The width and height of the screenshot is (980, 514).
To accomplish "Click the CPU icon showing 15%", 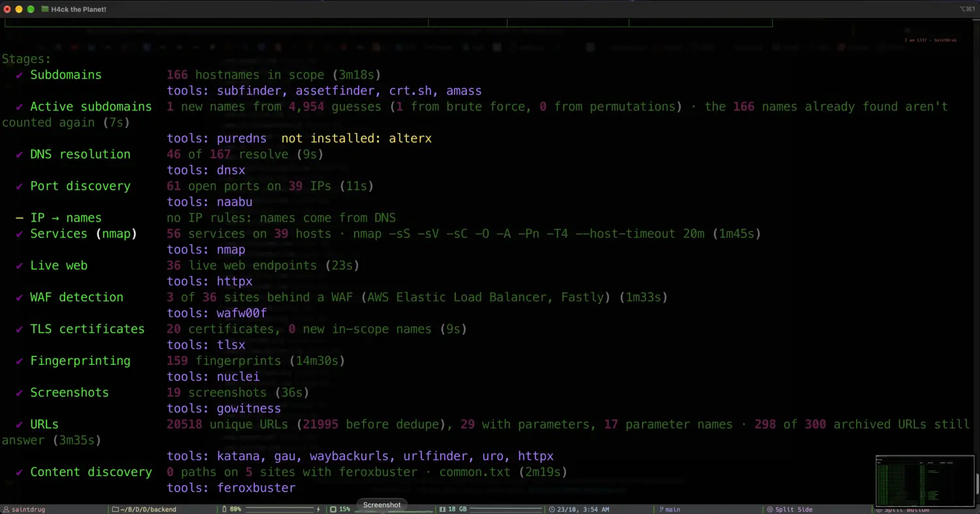I will [x=333, y=509].
